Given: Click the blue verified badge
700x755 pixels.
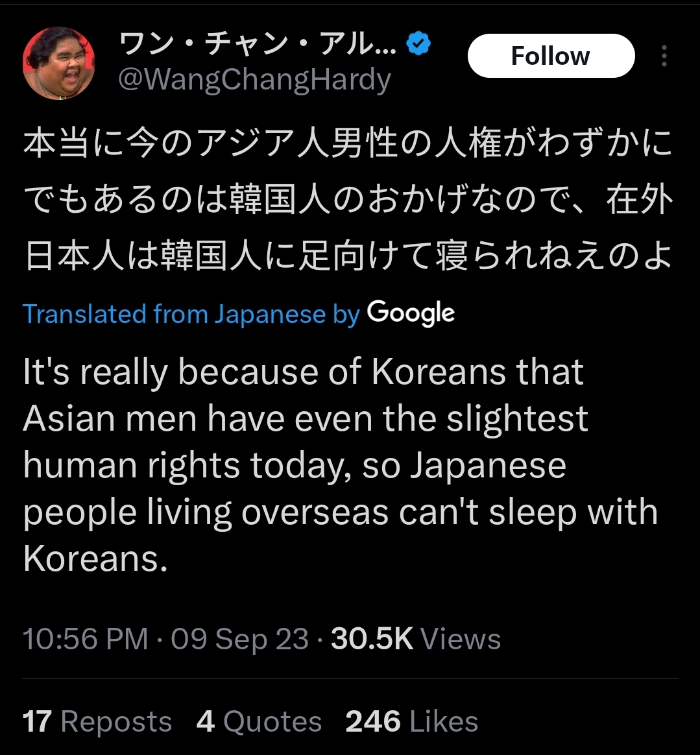Looking at the screenshot, I should point(418,44).
